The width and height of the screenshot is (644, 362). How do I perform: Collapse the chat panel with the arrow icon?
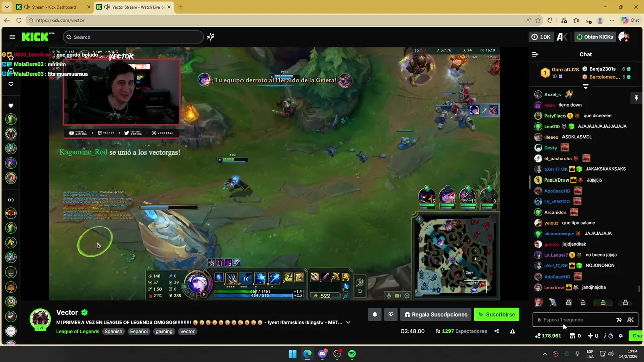535,54
